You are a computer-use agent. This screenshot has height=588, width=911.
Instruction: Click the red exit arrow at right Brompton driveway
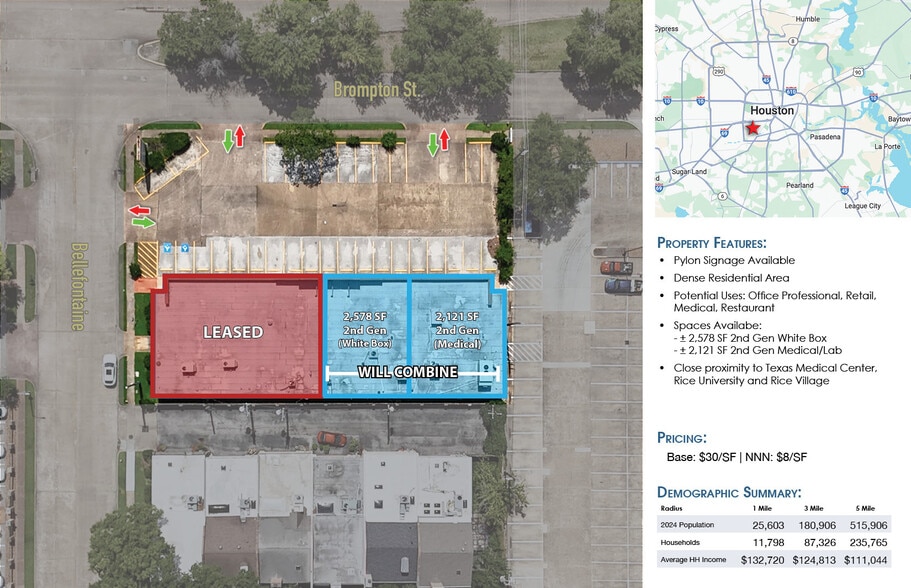[x=444, y=138]
